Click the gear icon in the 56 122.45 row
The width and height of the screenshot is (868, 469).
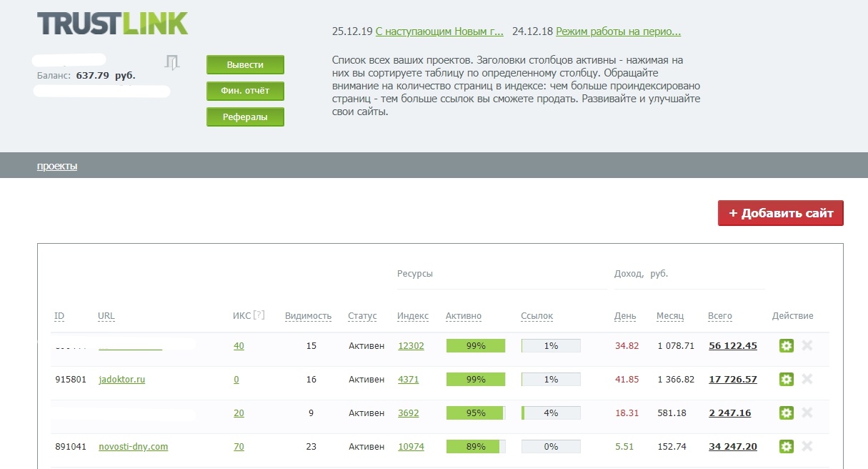coord(786,346)
